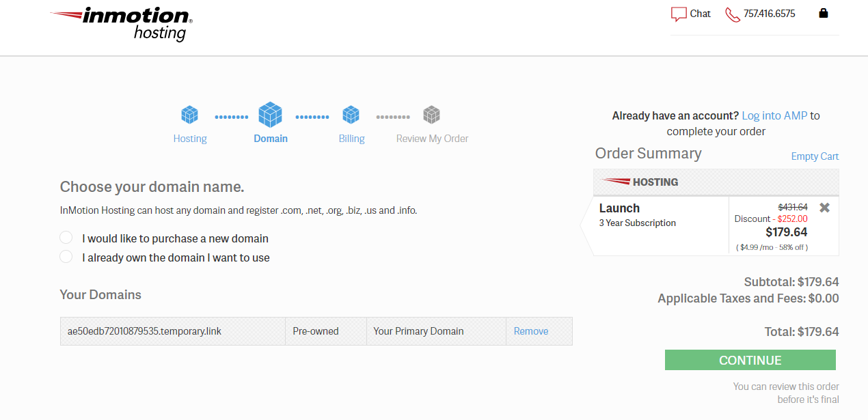This screenshot has height=420, width=868.
Task: Go to the Domain step label
Action: (271, 139)
